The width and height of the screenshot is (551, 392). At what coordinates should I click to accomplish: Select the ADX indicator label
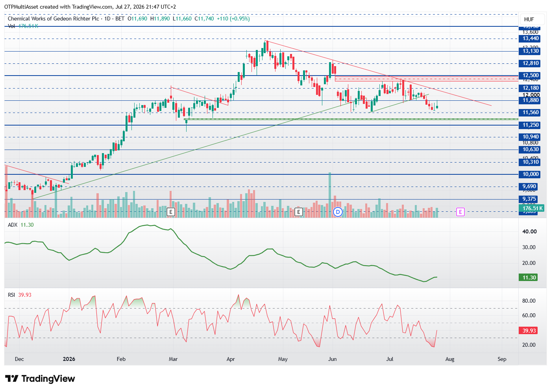pyautogui.click(x=13, y=225)
